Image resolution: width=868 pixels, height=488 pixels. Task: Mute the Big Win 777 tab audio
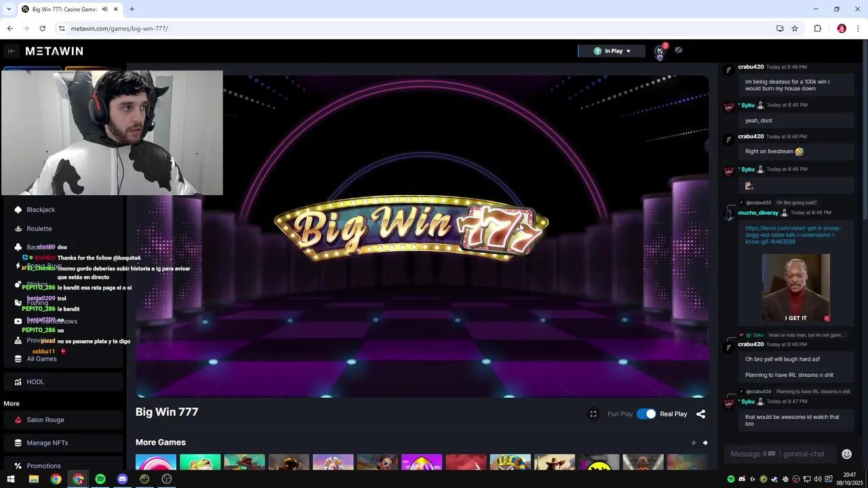(x=105, y=9)
